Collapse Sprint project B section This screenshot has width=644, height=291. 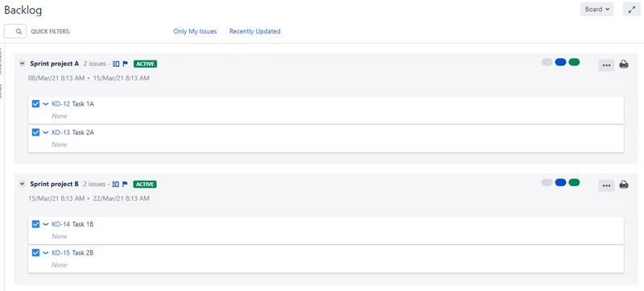pos(23,184)
